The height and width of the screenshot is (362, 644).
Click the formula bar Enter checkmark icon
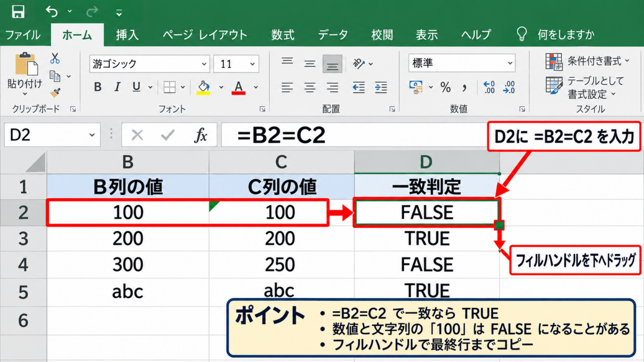168,135
